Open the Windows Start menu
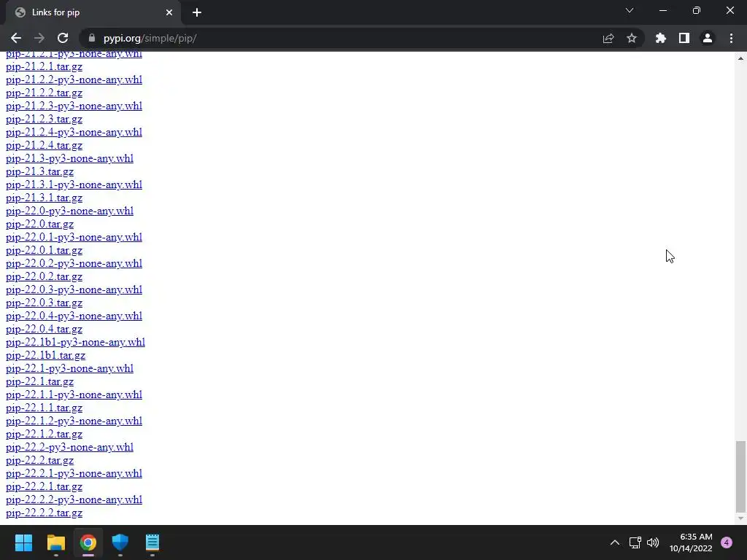This screenshot has height=560, width=747. (x=23, y=542)
